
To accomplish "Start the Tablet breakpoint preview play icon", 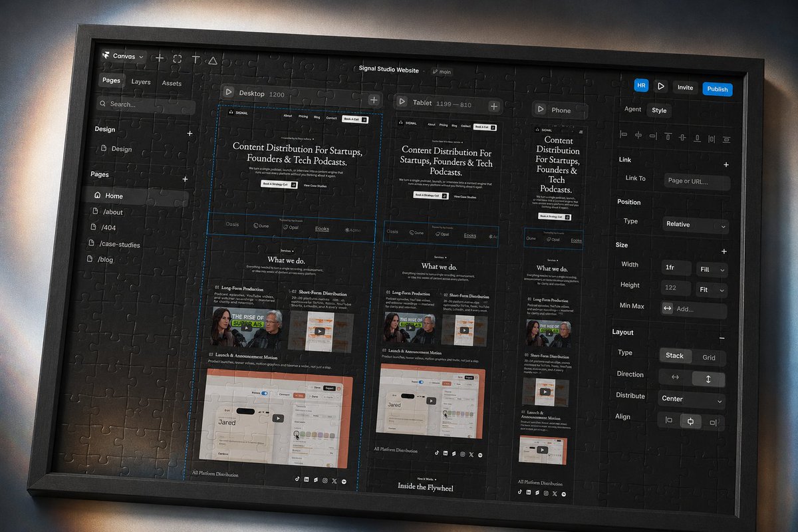I will click(402, 101).
